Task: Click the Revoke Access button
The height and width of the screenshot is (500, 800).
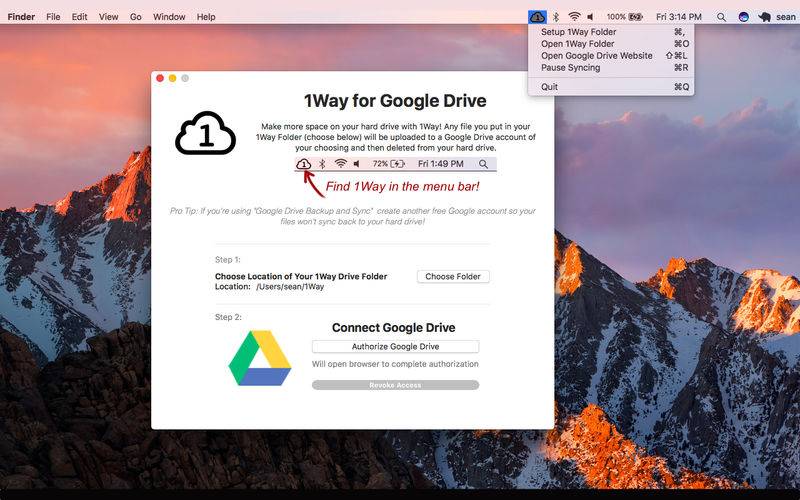Action: click(395, 385)
